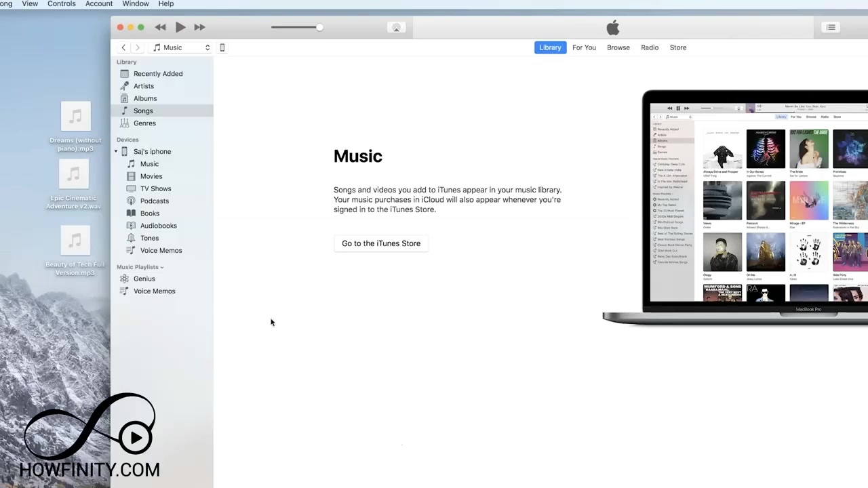This screenshot has width=868, height=488.
Task: Open the View menu
Action: [x=30, y=3]
